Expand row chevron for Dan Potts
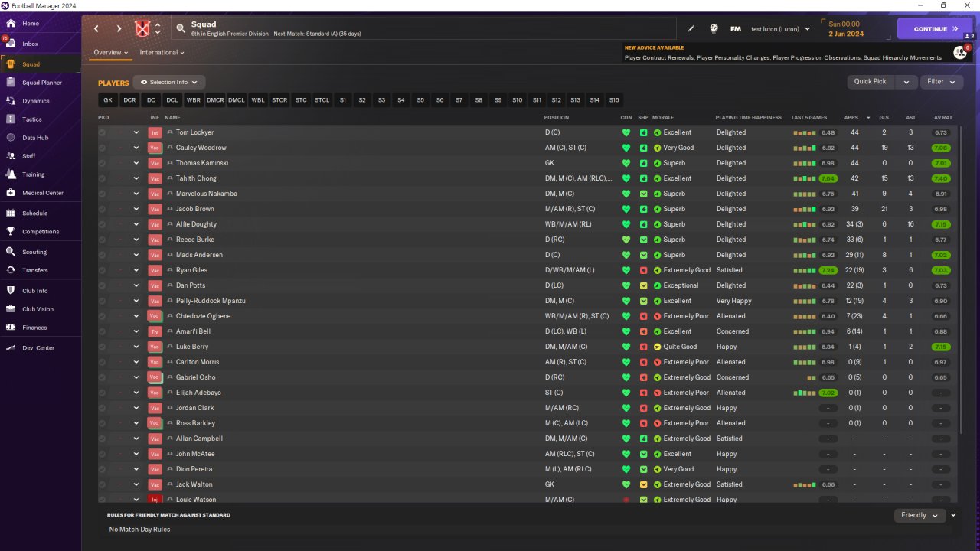980x551 pixels. pyautogui.click(x=136, y=285)
